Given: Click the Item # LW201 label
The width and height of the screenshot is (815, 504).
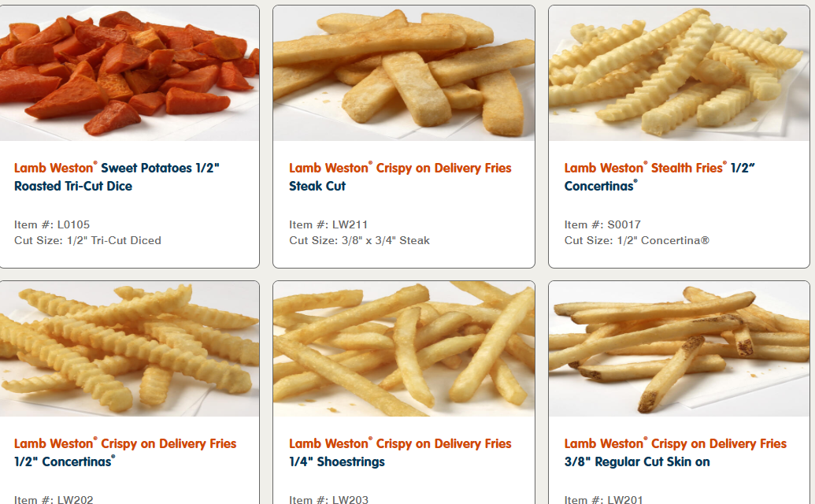Looking at the screenshot, I should [x=604, y=499].
